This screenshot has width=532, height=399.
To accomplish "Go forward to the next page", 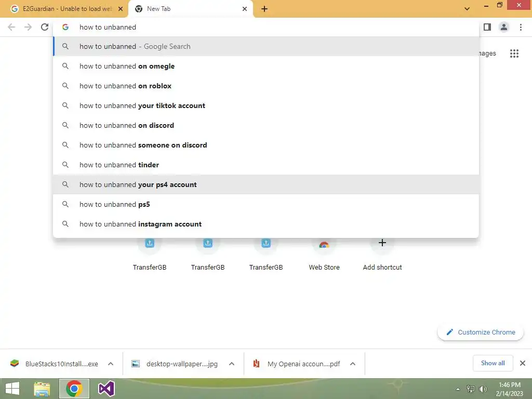I will pyautogui.click(x=28, y=27).
